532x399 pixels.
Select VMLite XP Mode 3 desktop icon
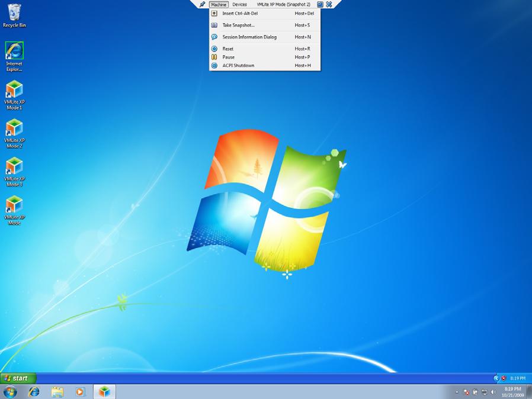click(x=14, y=172)
